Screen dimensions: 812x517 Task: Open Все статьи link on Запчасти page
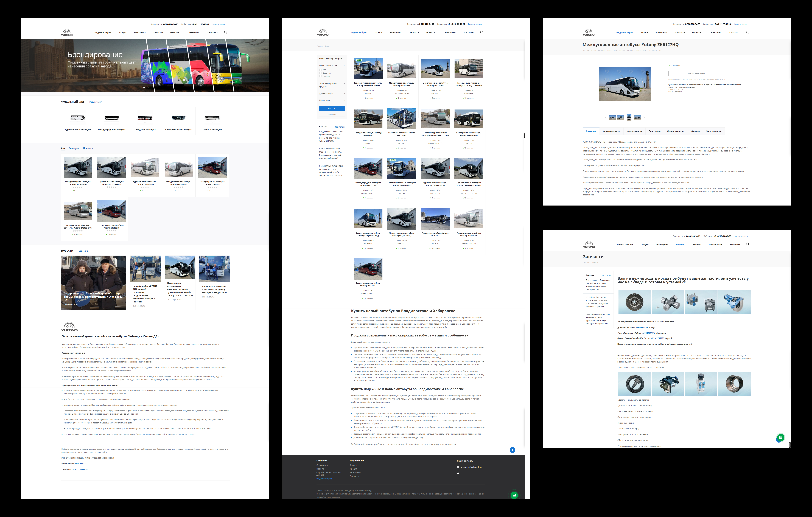click(606, 275)
